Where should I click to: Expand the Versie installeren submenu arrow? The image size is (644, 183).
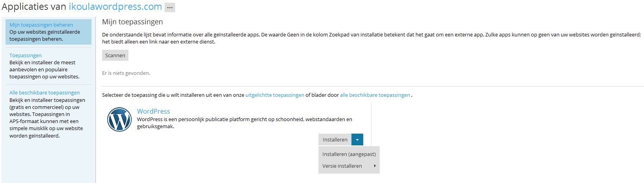(x=375, y=166)
